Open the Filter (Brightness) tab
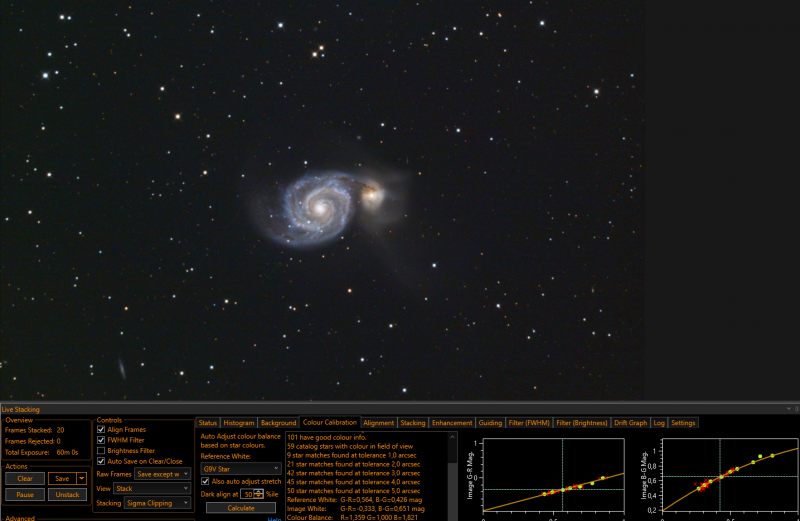 pos(582,423)
